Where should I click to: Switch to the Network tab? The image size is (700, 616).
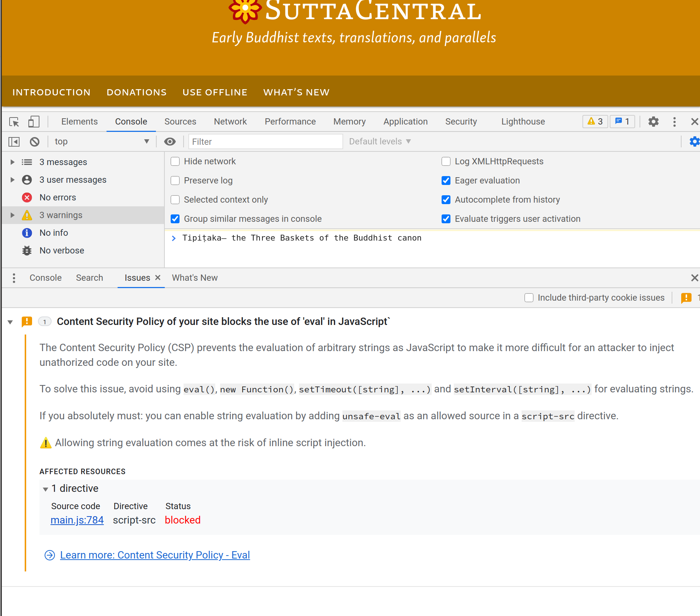(x=230, y=122)
